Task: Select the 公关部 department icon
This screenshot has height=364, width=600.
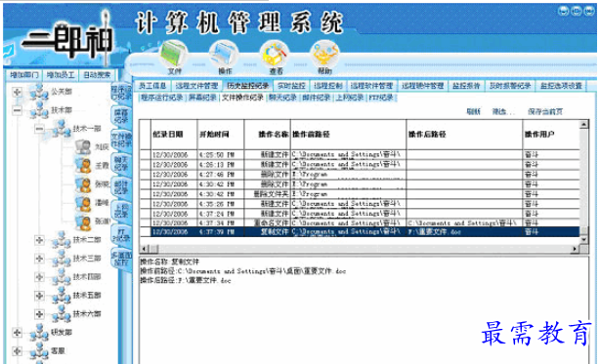Action: (x=39, y=92)
